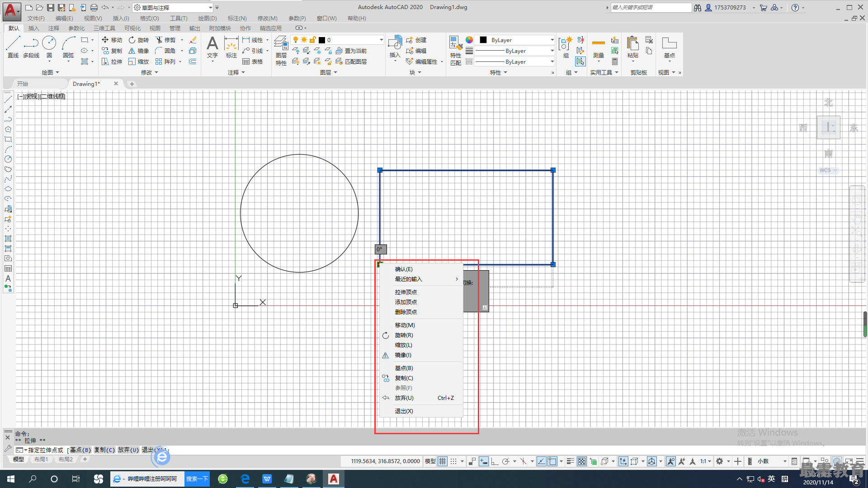This screenshot has width=868, height=488.
Task: Open the quick calculator icon
Action: tap(615, 61)
